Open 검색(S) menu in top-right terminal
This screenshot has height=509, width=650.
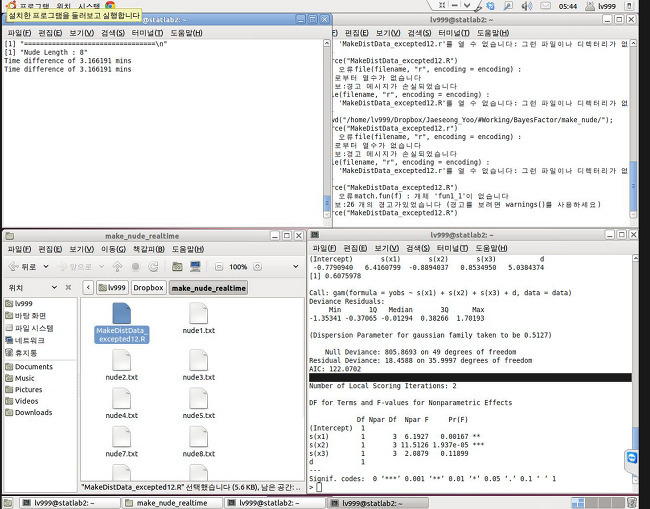click(x=419, y=33)
